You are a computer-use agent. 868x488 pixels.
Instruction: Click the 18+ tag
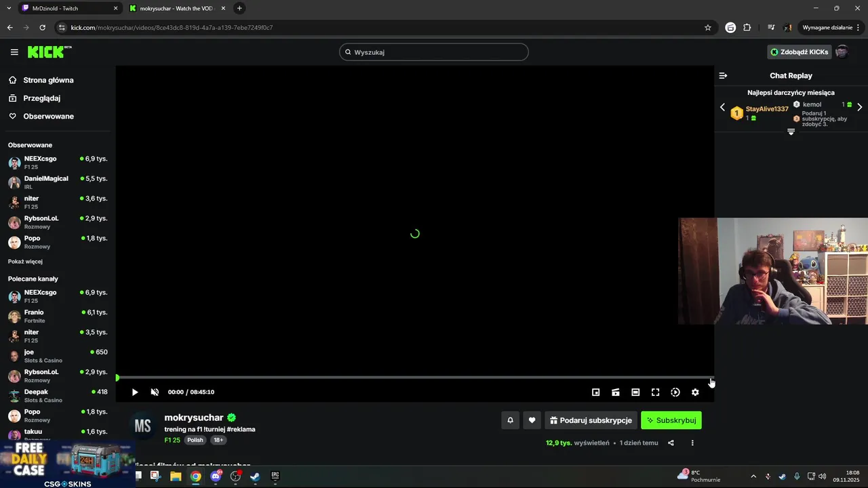point(218,440)
